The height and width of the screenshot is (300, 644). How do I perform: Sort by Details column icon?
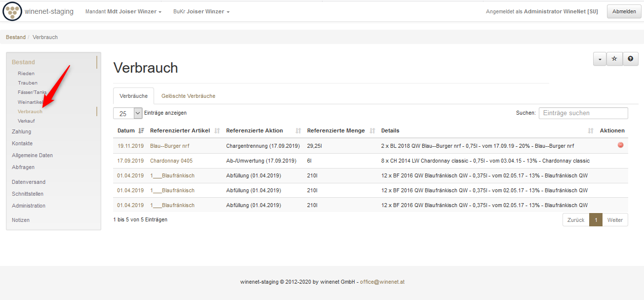click(x=591, y=131)
